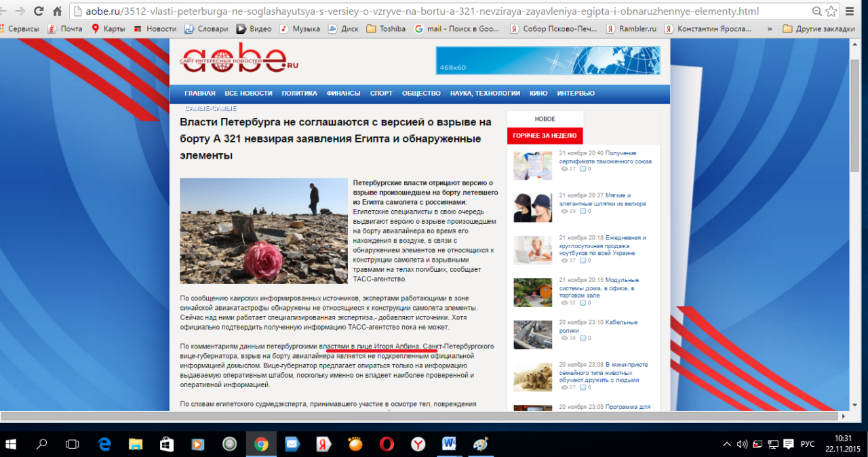Click the address bar URL
The height and width of the screenshot is (457, 868).
pos(422,12)
